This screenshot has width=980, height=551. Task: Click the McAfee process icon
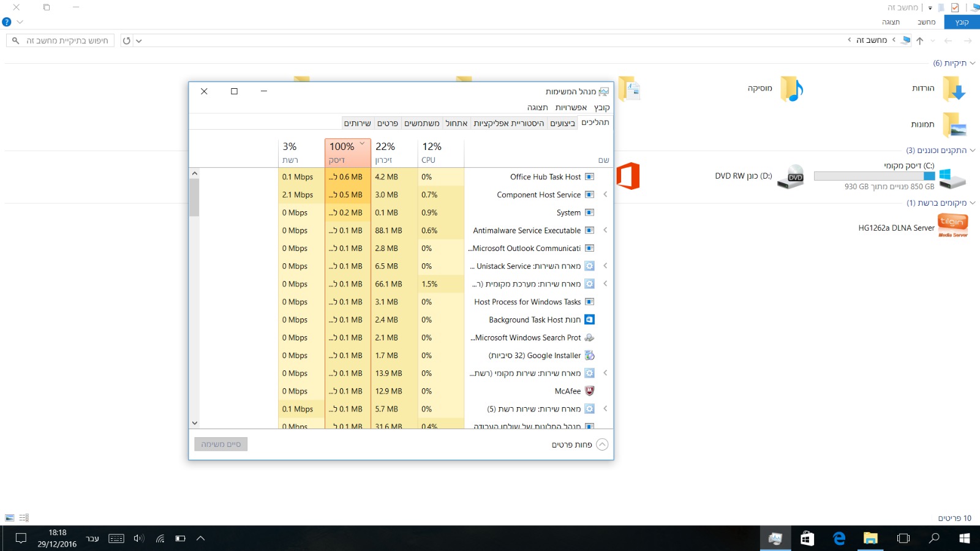point(589,391)
